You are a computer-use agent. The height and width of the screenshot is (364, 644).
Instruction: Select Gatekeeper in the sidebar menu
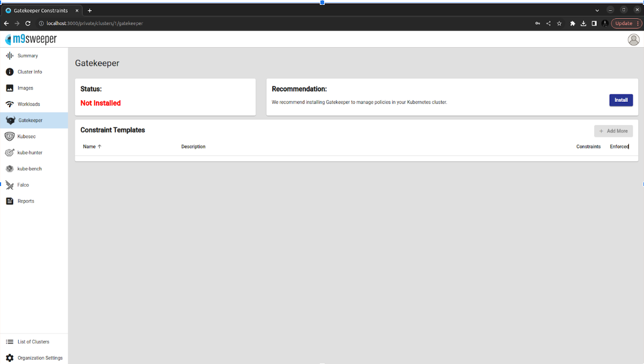30,121
